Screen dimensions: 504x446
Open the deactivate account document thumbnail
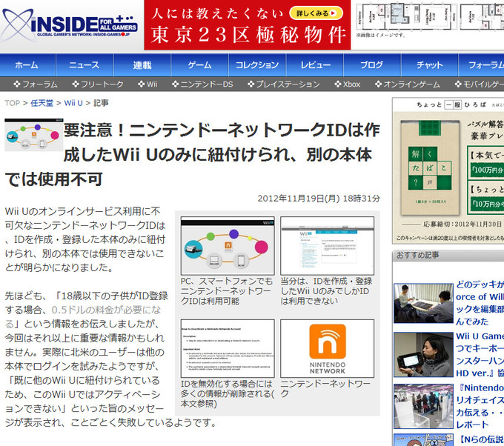(x=228, y=349)
